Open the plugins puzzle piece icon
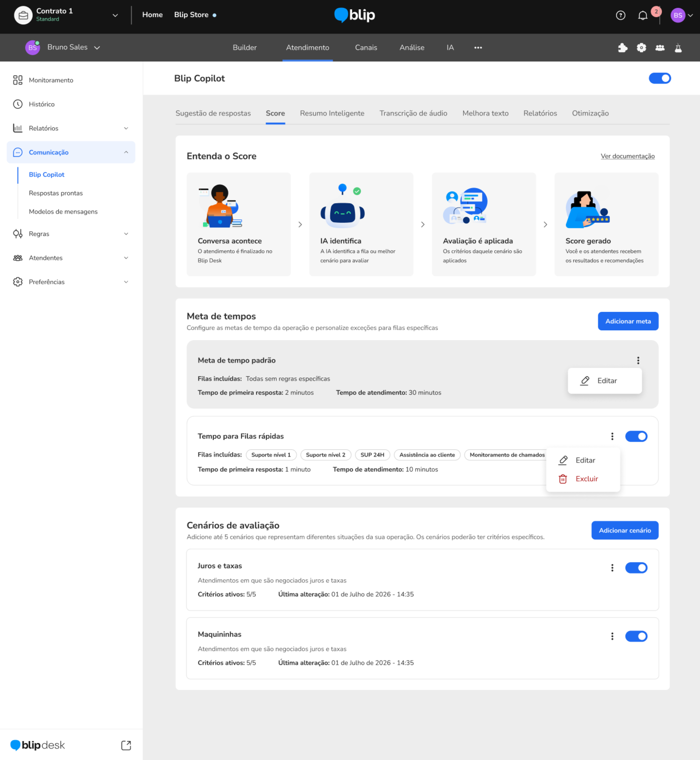 tap(623, 48)
